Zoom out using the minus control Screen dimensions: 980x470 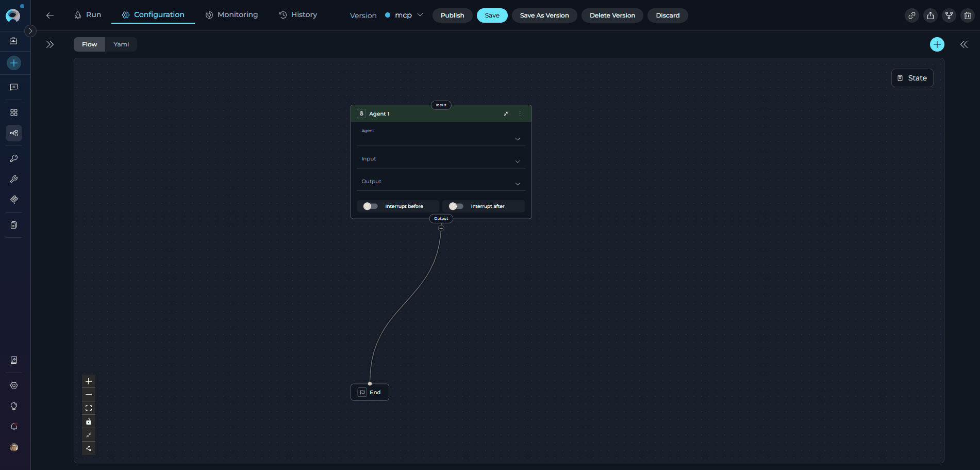88,394
